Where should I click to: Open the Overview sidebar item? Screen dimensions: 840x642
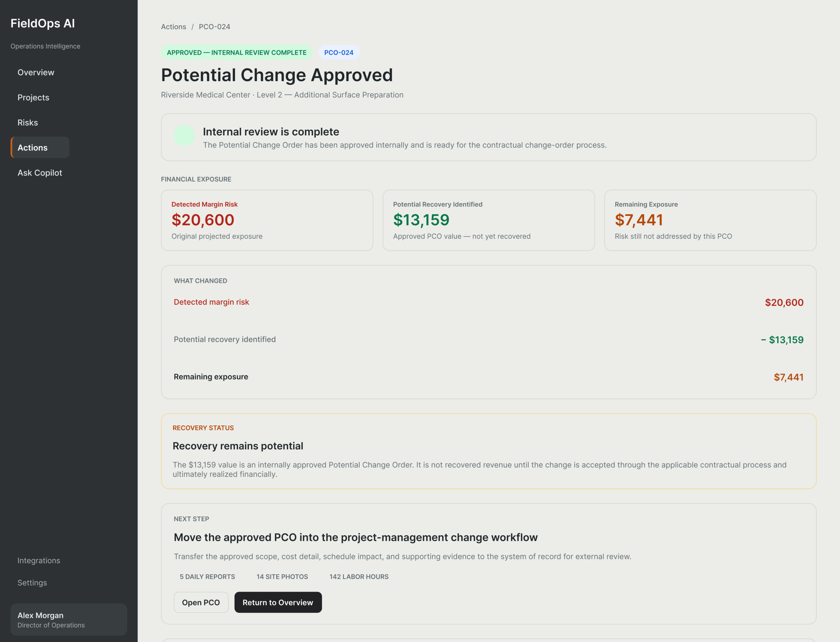[x=36, y=72]
